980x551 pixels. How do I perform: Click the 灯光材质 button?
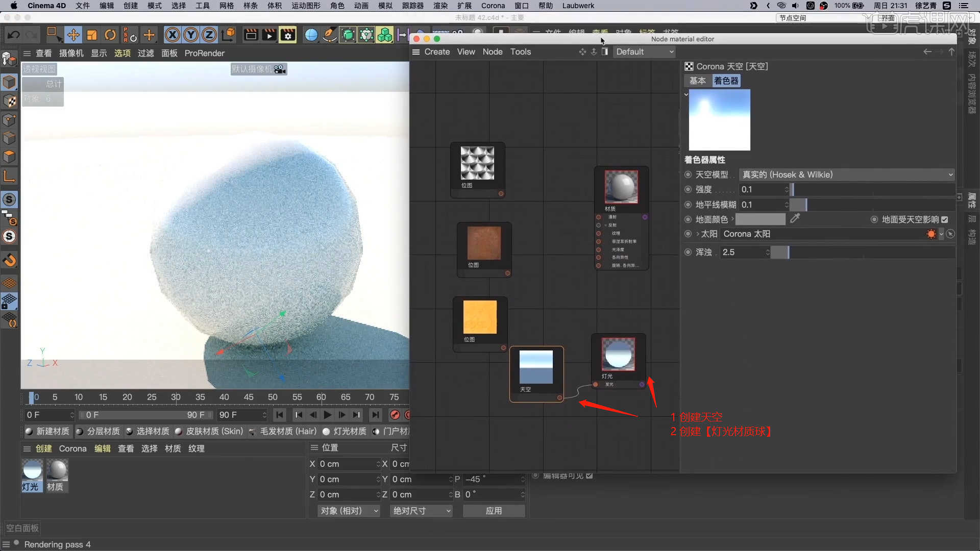click(345, 431)
